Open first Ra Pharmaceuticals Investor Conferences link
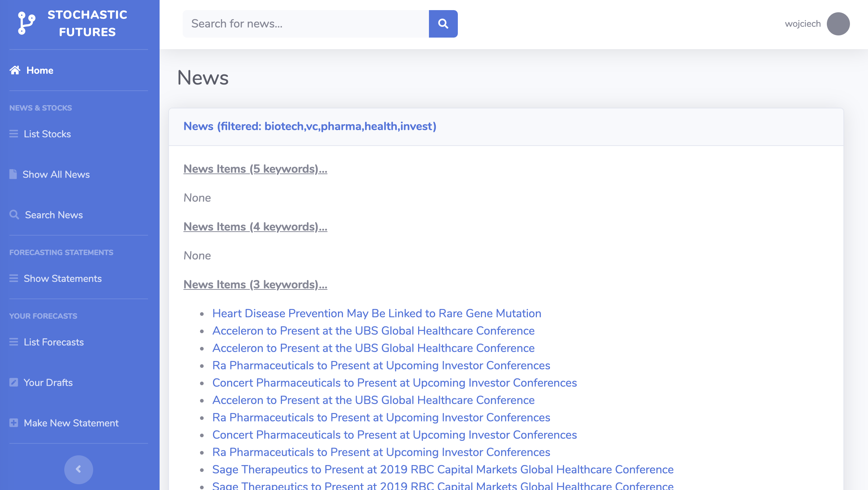 click(x=381, y=365)
